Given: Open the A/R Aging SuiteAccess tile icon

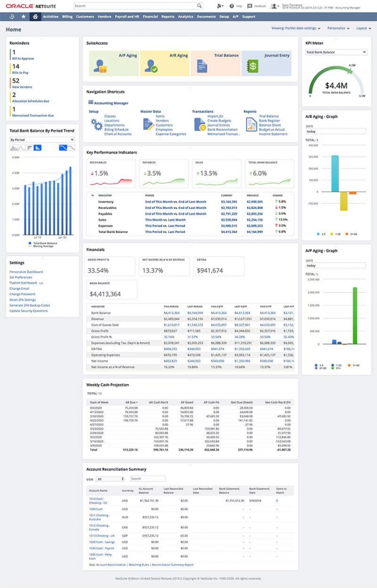Looking at the screenshot, I should coord(152,66).
